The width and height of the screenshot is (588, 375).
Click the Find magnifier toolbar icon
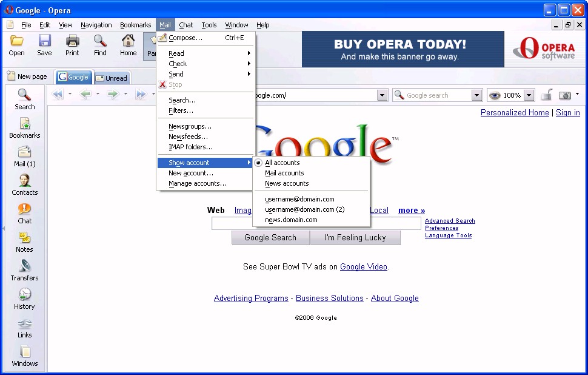tap(100, 41)
